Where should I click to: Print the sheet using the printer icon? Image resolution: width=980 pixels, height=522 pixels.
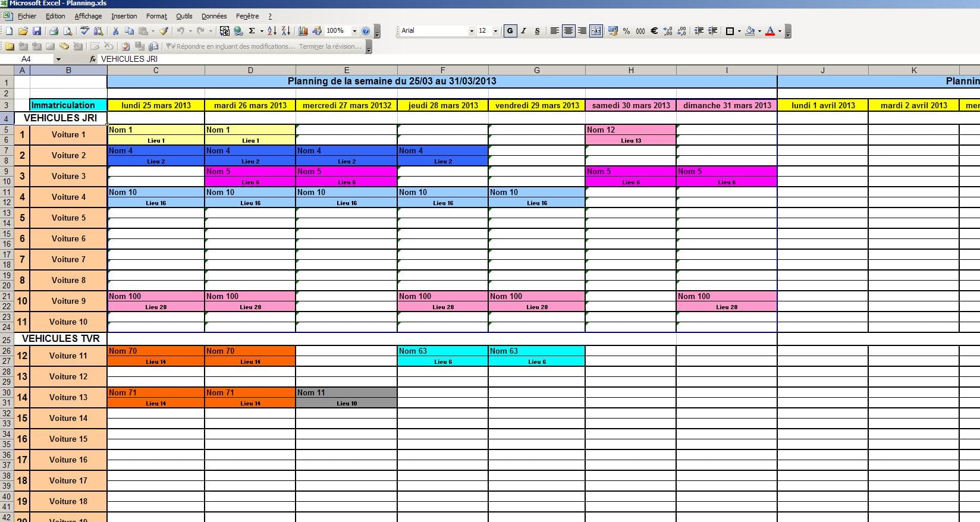[x=54, y=31]
